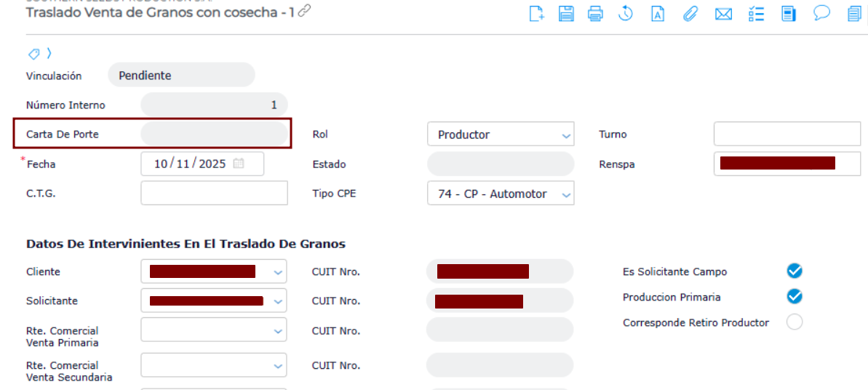Uncheck Produccion Primaria
Image resolution: width=868 pixels, height=390 pixels.
coord(795,296)
